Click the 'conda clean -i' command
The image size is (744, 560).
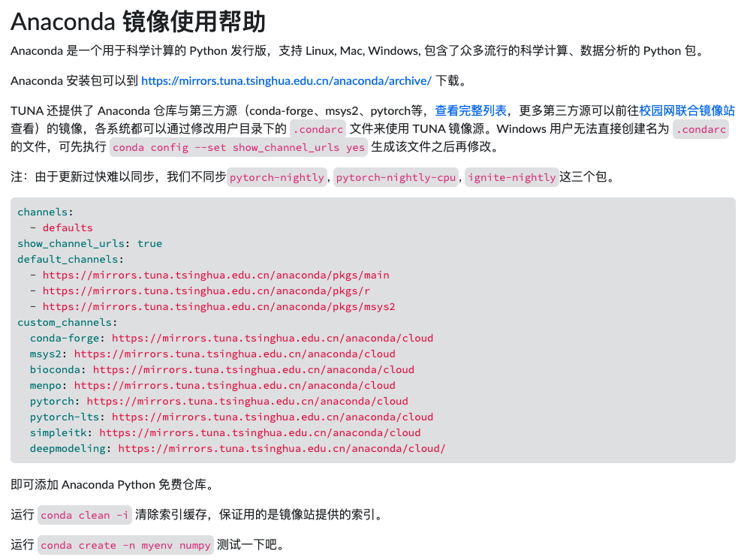84,515
